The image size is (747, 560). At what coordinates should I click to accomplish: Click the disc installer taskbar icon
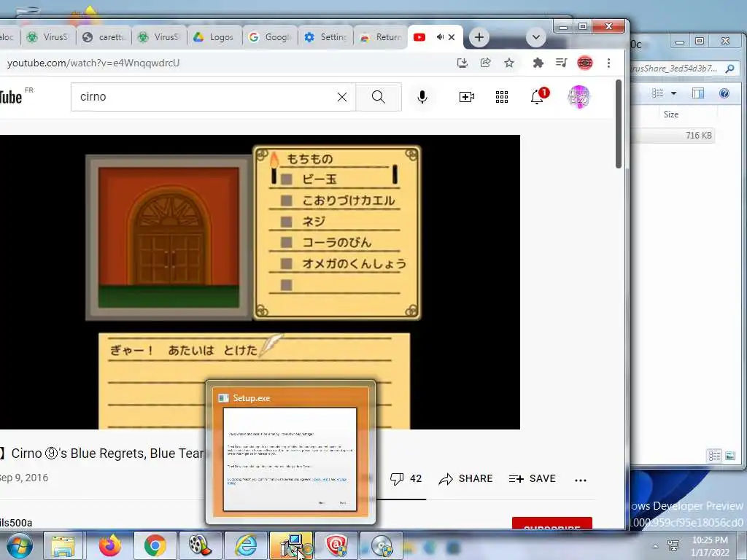[x=382, y=545]
